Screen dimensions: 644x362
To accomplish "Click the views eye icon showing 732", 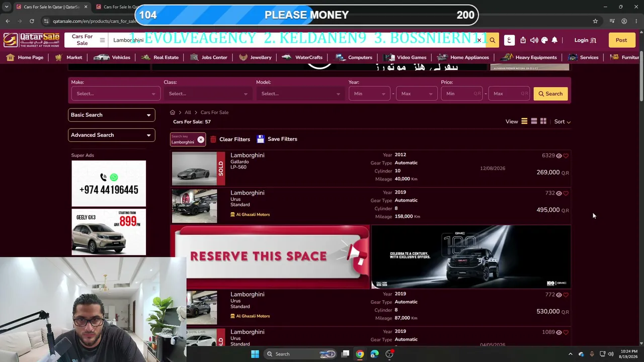I will pos(558,194).
